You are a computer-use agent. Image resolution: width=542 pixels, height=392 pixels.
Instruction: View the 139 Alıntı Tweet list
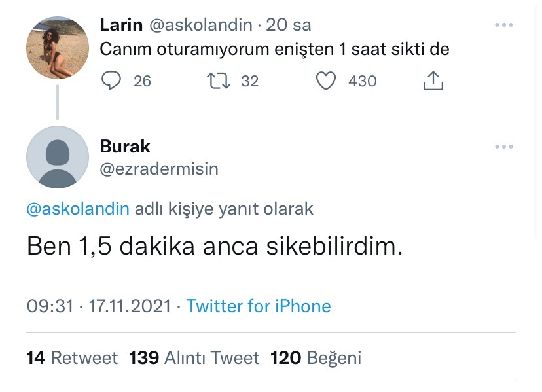pyautogui.click(x=194, y=358)
